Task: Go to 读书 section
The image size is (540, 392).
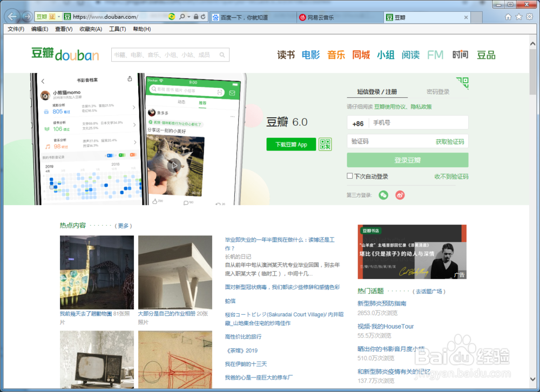Action: 286,55
